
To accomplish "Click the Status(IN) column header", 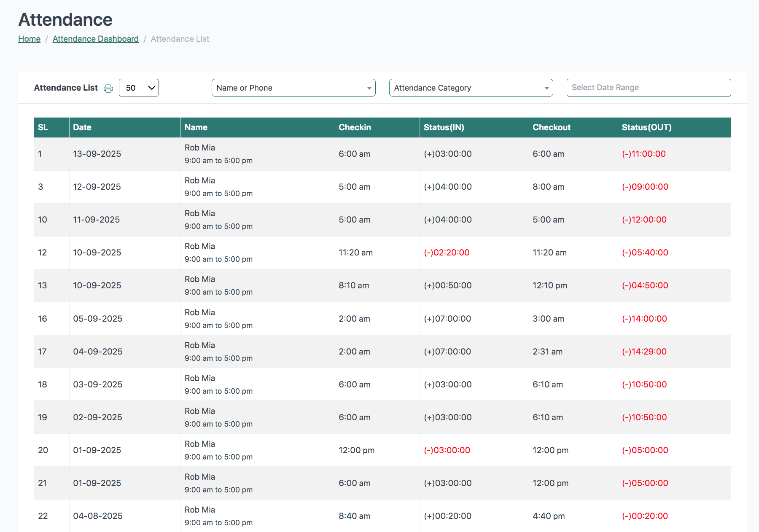I will pos(444,127).
